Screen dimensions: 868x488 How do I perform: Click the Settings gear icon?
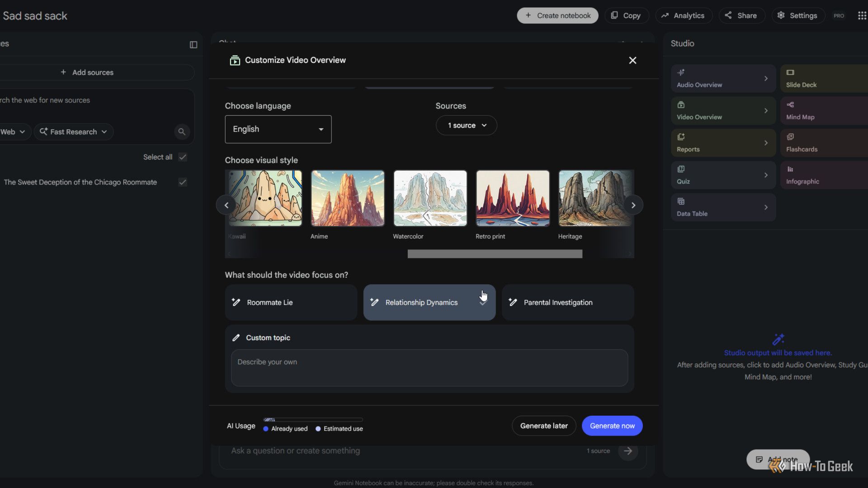pos(781,15)
